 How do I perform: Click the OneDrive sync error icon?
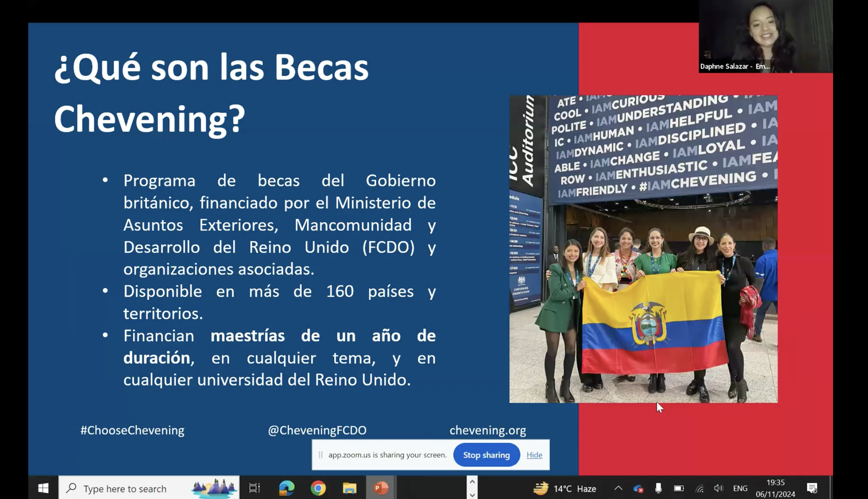coord(638,489)
